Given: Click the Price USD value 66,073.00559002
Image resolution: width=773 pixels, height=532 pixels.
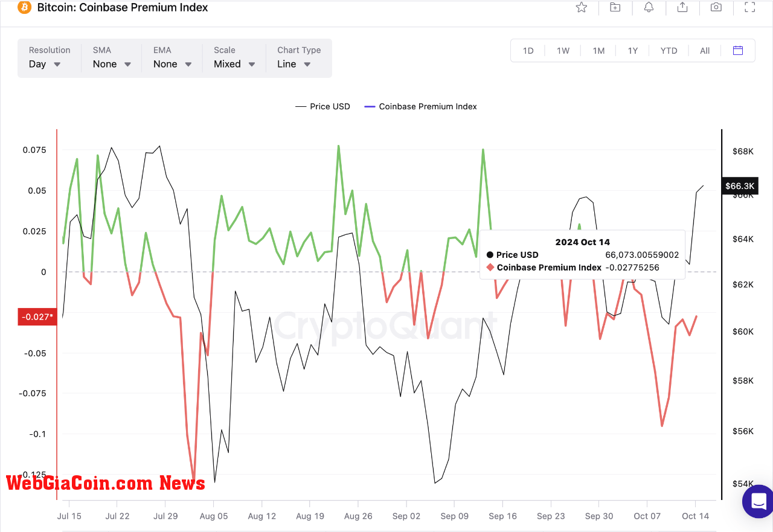Looking at the screenshot, I should click(642, 255).
